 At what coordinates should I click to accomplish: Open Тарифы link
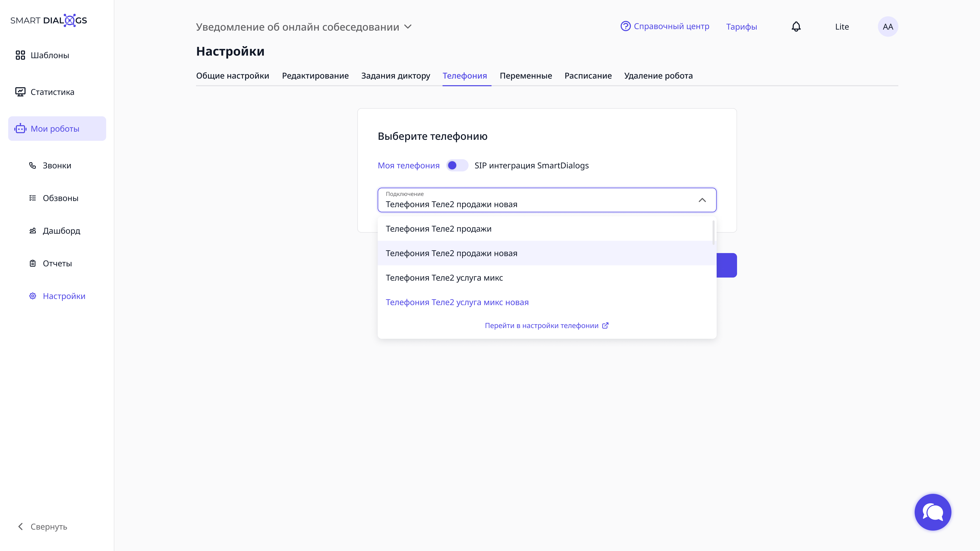(x=741, y=27)
